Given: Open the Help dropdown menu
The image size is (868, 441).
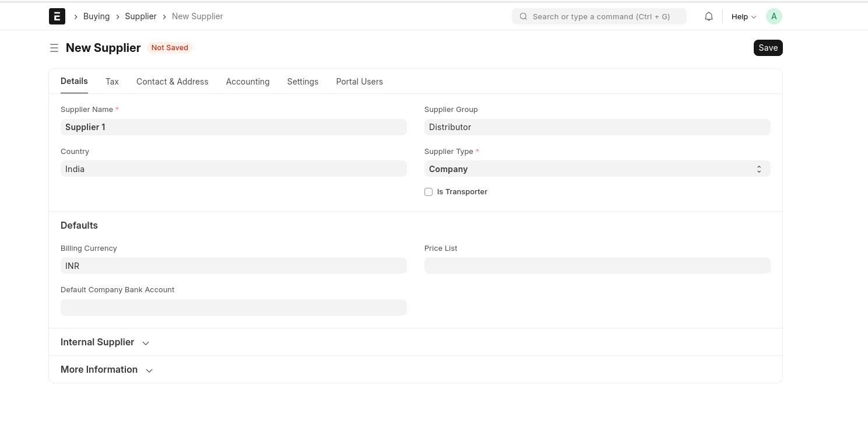Looking at the screenshot, I should [x=743, y=16].
